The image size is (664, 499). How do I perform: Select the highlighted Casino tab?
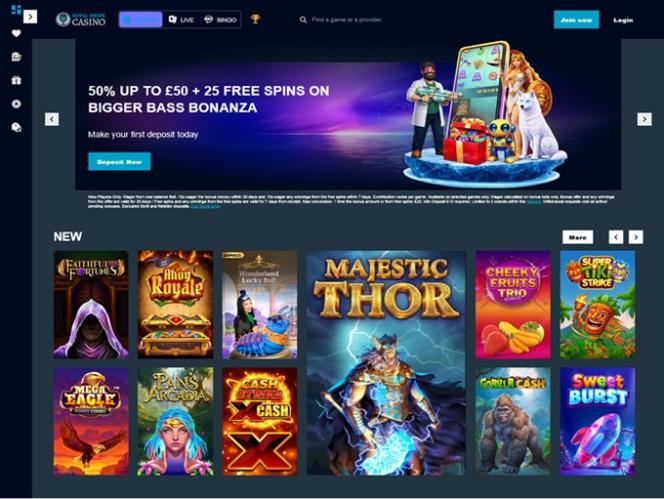click(x=141, y=19)
